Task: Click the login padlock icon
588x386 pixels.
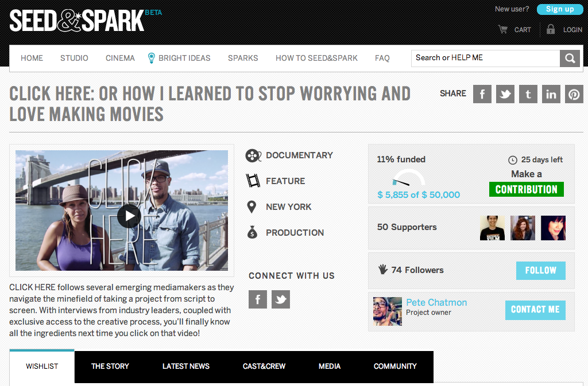Action: [551, 29]
